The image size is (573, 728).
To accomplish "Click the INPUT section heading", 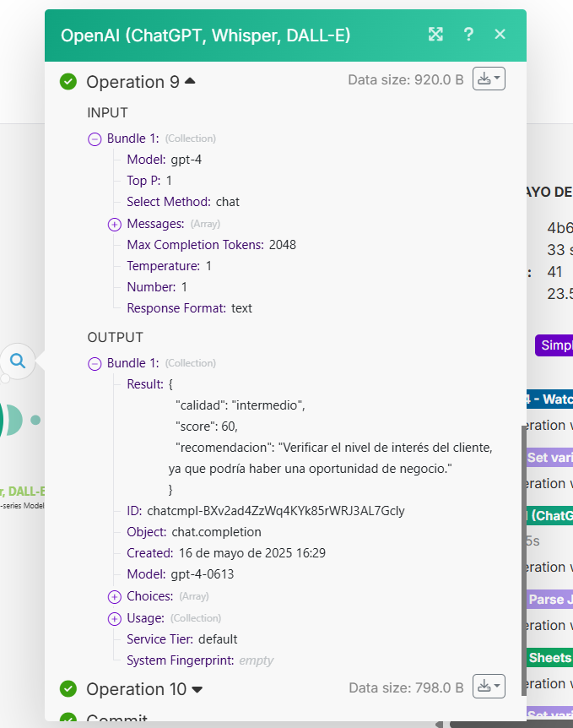I will click(107, 113).
